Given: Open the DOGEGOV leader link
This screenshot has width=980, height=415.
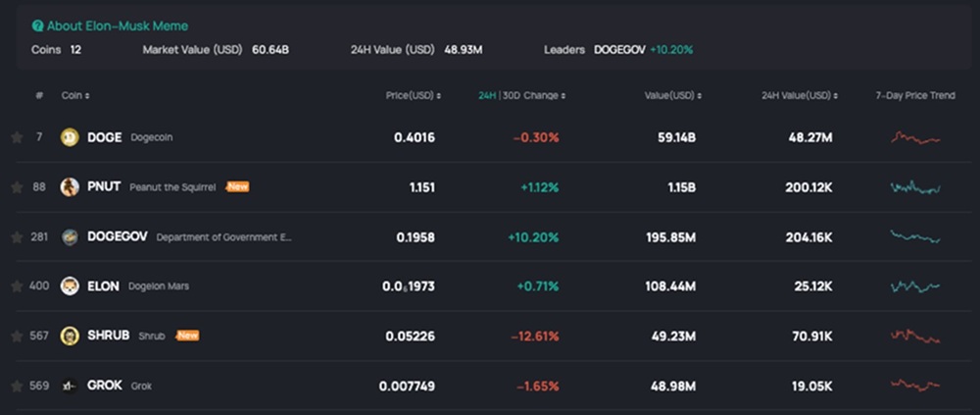Looking at the screenshot, I should click(619, 50).
